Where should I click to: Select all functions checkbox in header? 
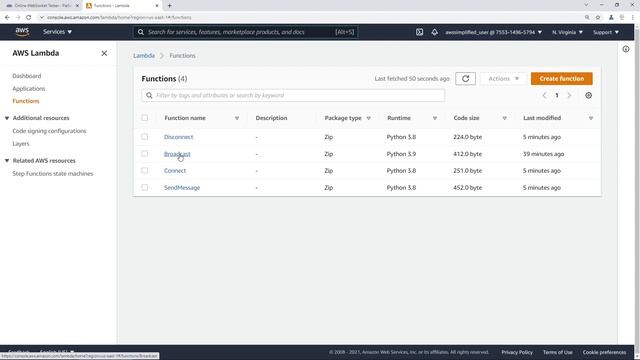(x=144, y=118)
